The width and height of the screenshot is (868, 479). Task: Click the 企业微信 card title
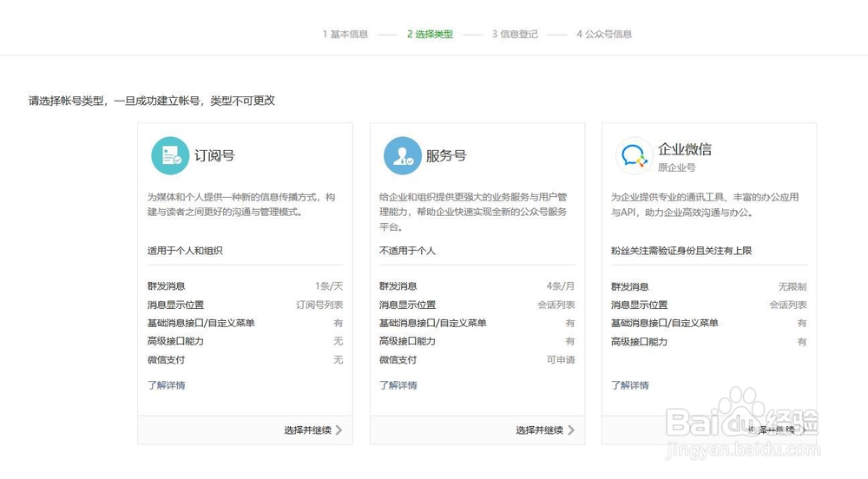(685, 149)
